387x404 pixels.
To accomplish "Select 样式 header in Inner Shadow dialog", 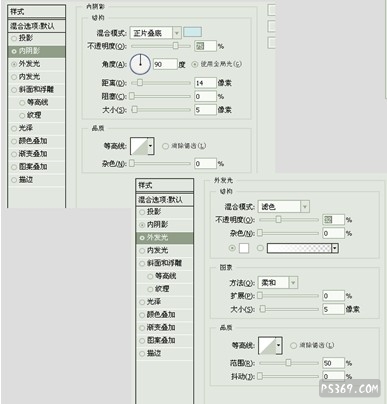I will pyautogui.click(x=36, y=12).
